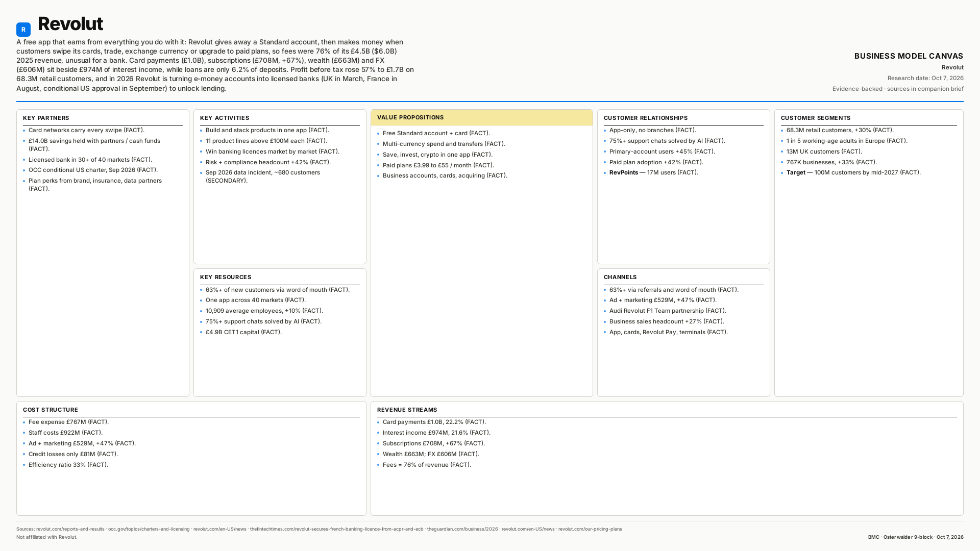Click the COST STRUCTURE header
Image resolution: width=980 pixels, height=551 pixels.
(51, 410)
